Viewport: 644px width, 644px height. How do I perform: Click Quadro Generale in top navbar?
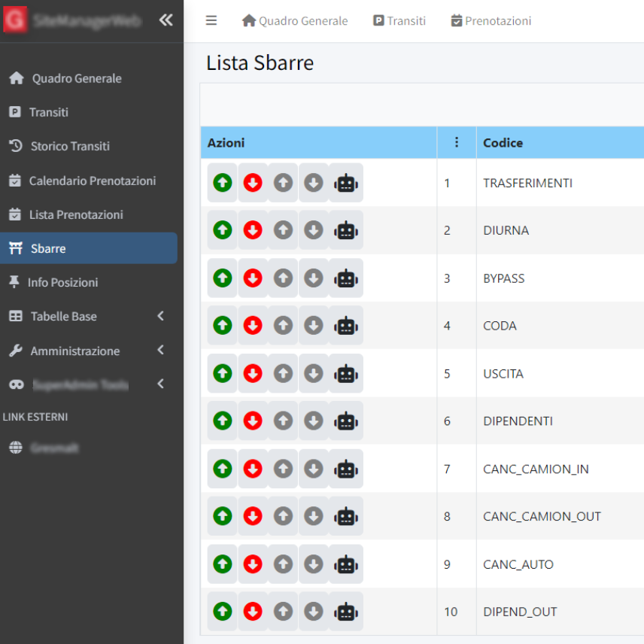tap(295, 21)
